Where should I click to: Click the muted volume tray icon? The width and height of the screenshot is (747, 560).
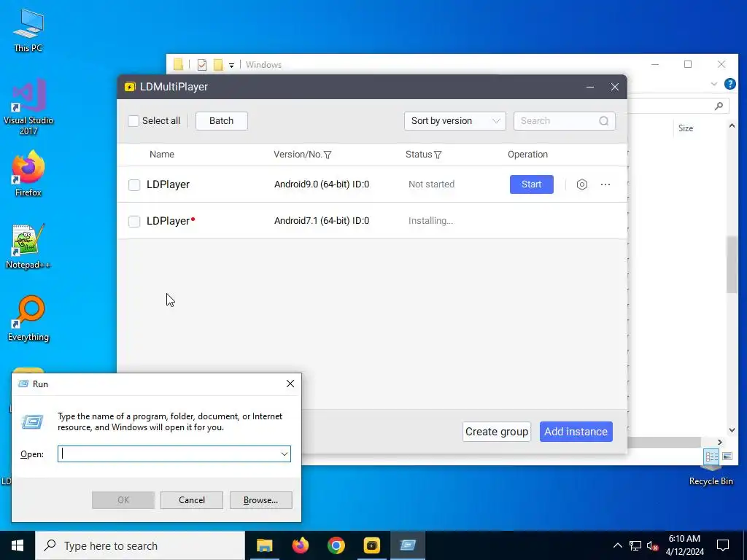(653, 545)
